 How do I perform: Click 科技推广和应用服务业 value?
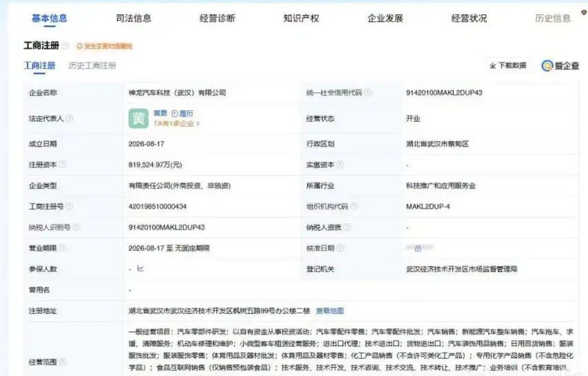pyautogui.click(x=441, y=185)
